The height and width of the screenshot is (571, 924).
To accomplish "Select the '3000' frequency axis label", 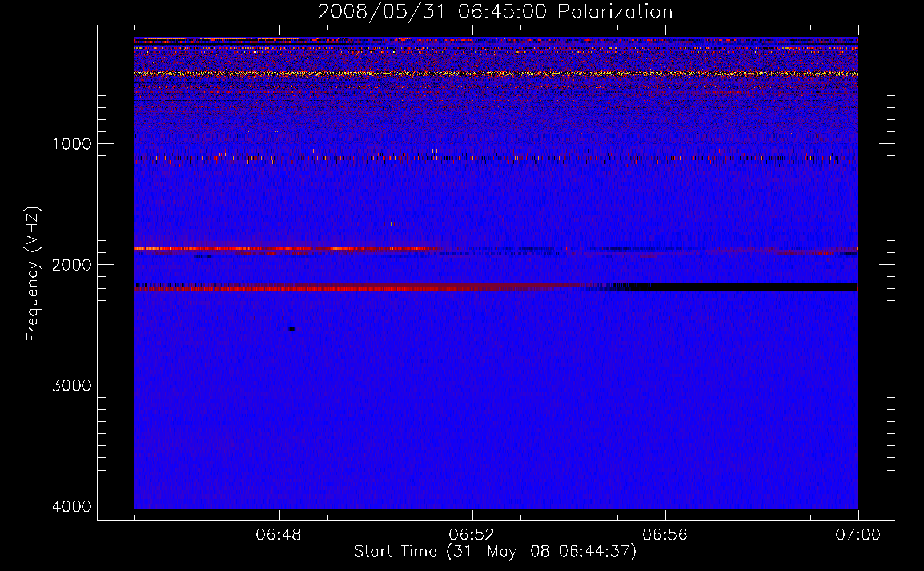I will tap(71, 385).
